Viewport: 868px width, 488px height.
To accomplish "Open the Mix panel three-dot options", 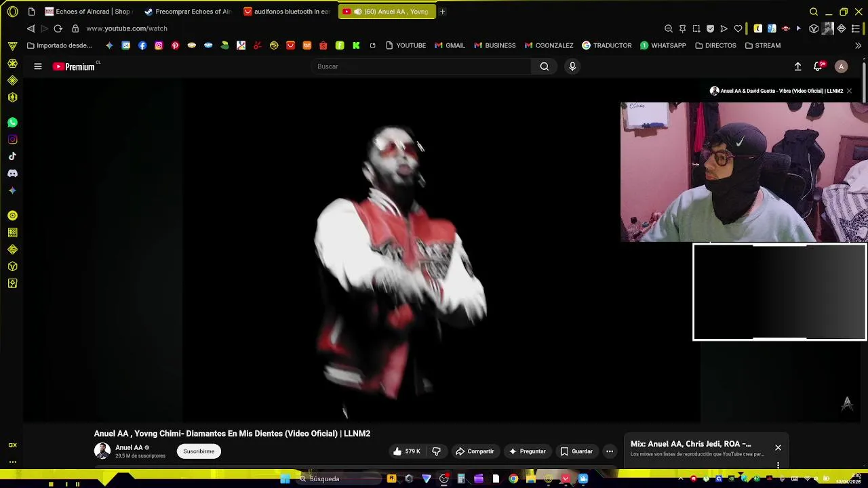I will [x=778, y=465].
